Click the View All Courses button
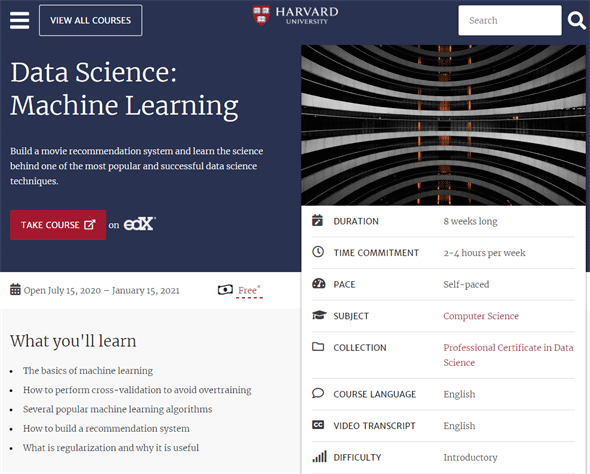The height and width of the screenshot is (474, 590). click(x=91, y=20)
